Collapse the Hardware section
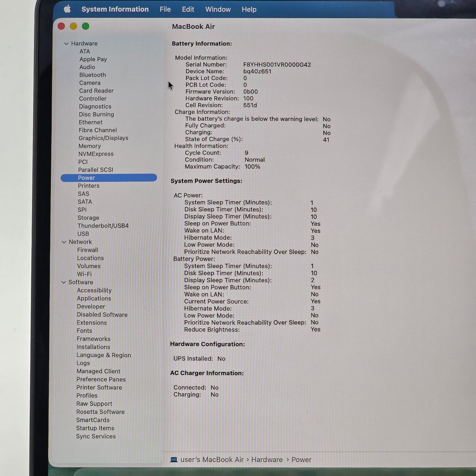 (66, 43)
